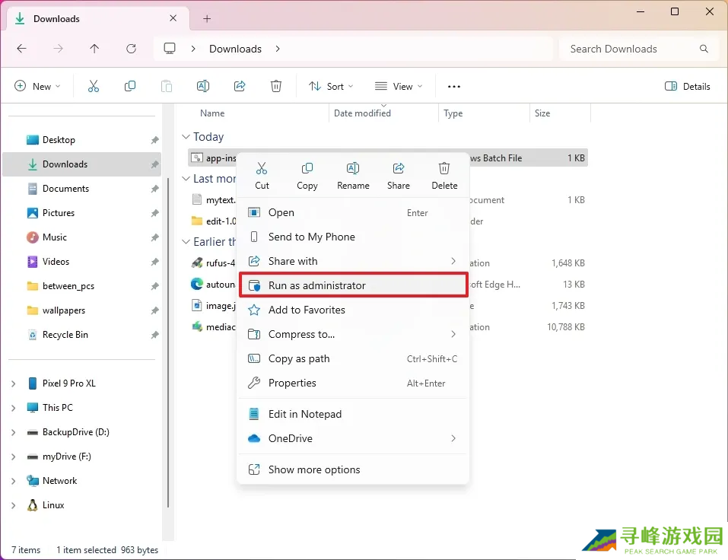The height and width of the screenshot is (560, 728).
Task: Click the Share icon in context menu
Action: point(399,174)
